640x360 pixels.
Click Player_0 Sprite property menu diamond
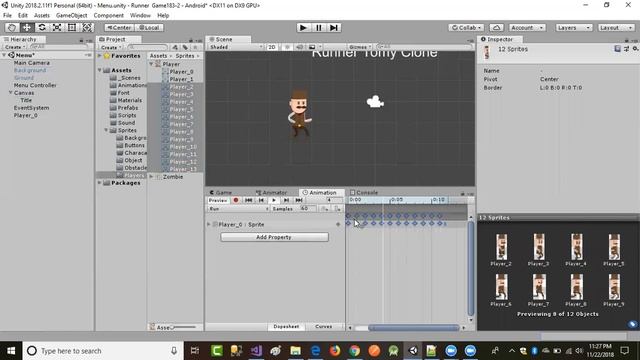pos(338,224)
